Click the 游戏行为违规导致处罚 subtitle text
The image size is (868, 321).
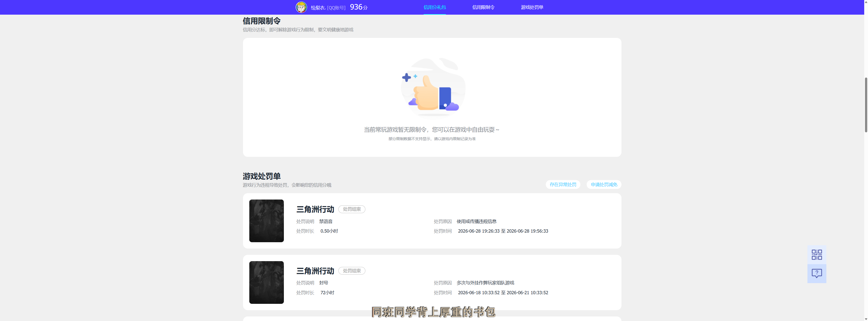coord(287,185)
